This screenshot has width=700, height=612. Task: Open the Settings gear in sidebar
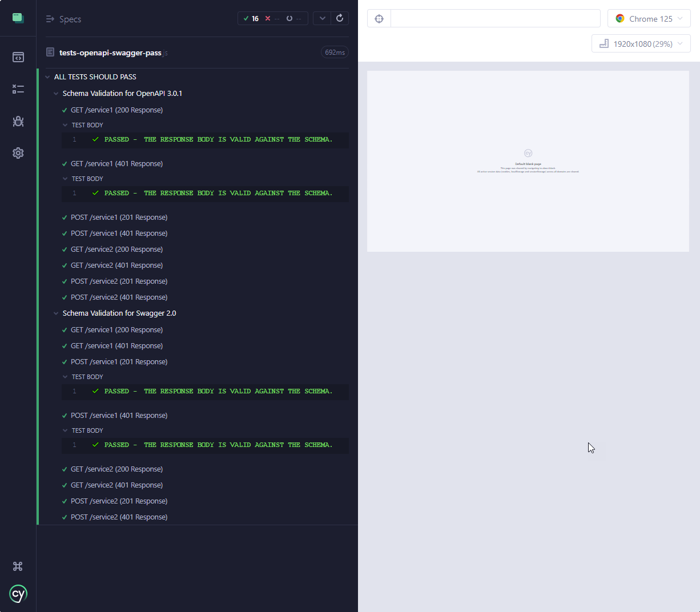18,153
